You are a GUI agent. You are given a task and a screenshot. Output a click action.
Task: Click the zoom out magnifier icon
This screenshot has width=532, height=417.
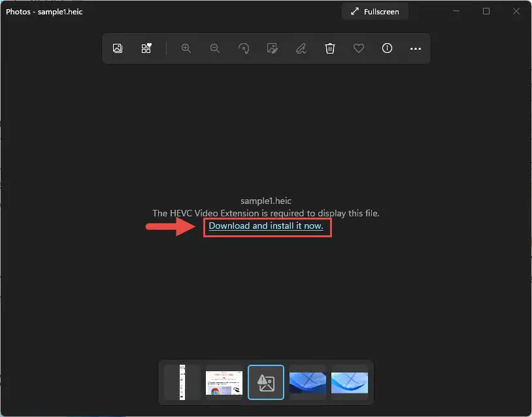pyautogui.click(x=215, y=48)
